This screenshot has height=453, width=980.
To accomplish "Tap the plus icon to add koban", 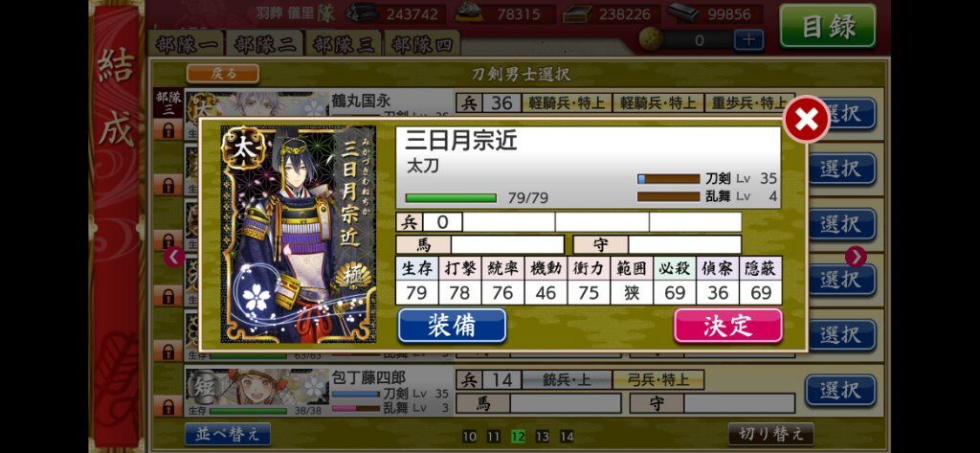I will click(748, 40).
